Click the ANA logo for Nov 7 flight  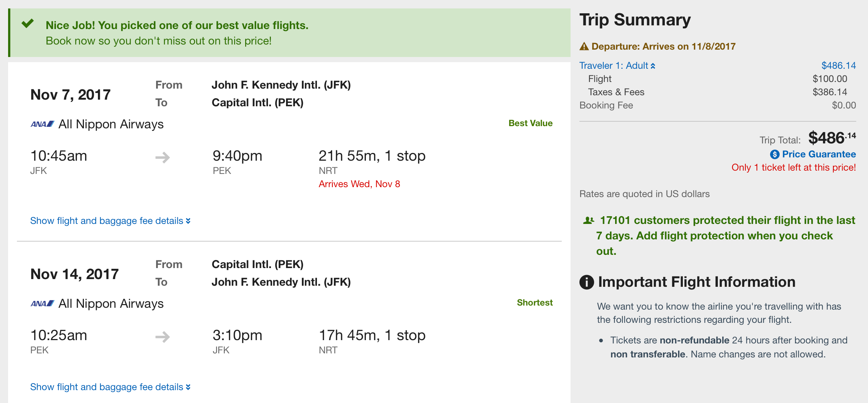click(x=42, y=124)
